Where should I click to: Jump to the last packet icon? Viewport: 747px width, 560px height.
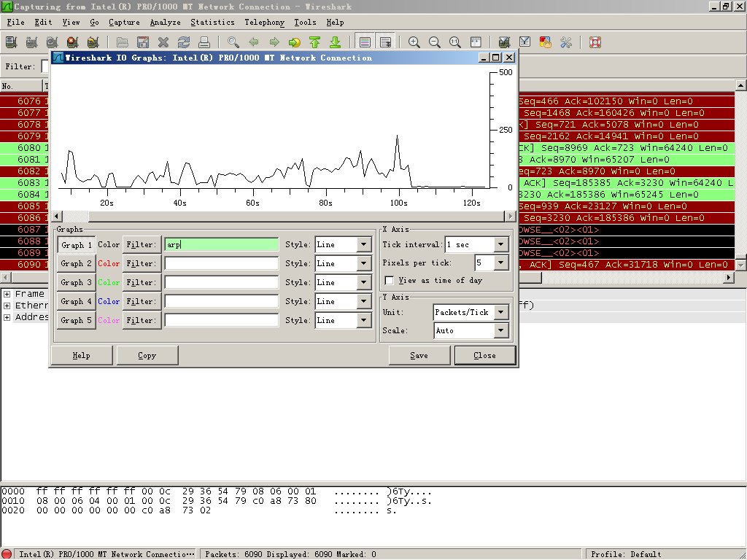pos(336,42)
